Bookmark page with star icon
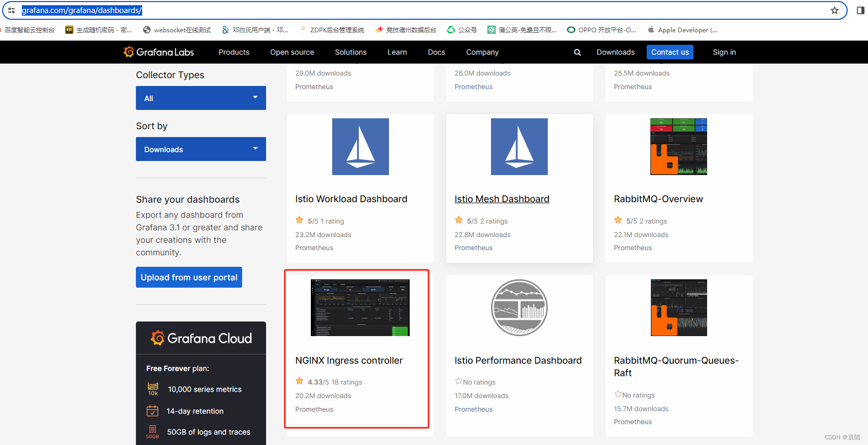This screenshot has height=445, width=868. point(835,10)
